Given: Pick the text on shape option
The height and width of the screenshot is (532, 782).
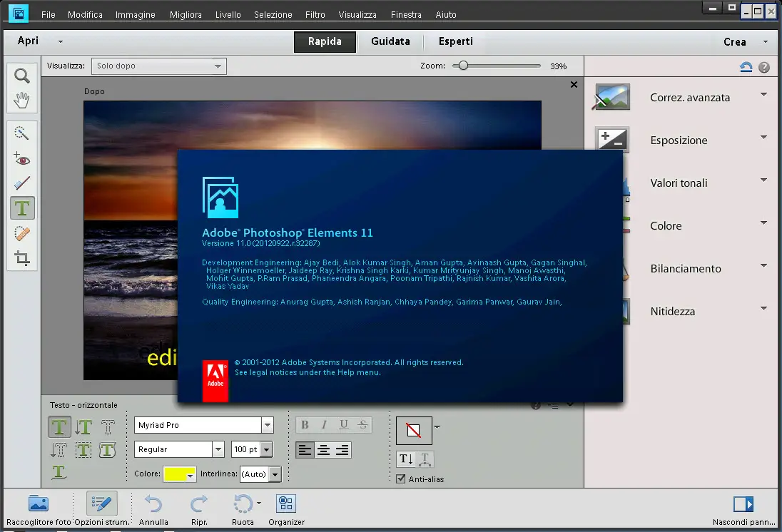Looking at the screenshot, I should (108, 450).
